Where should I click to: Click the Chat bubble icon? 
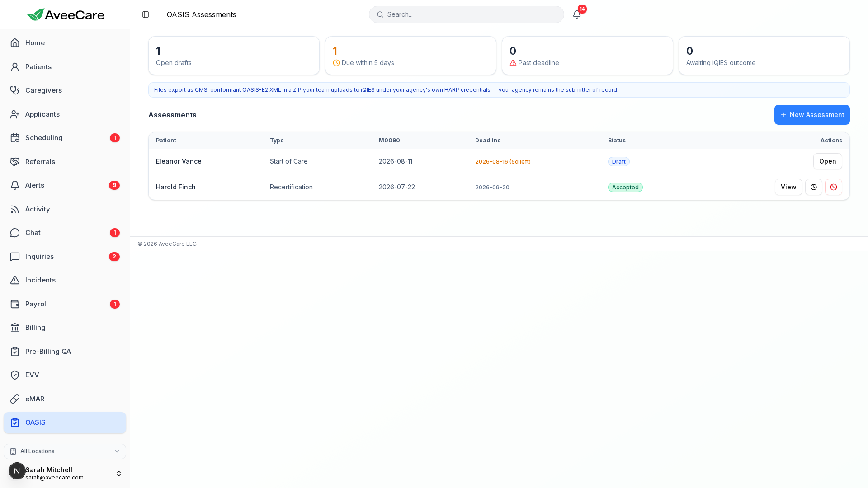pyautogui.click(x=15, y=233)
